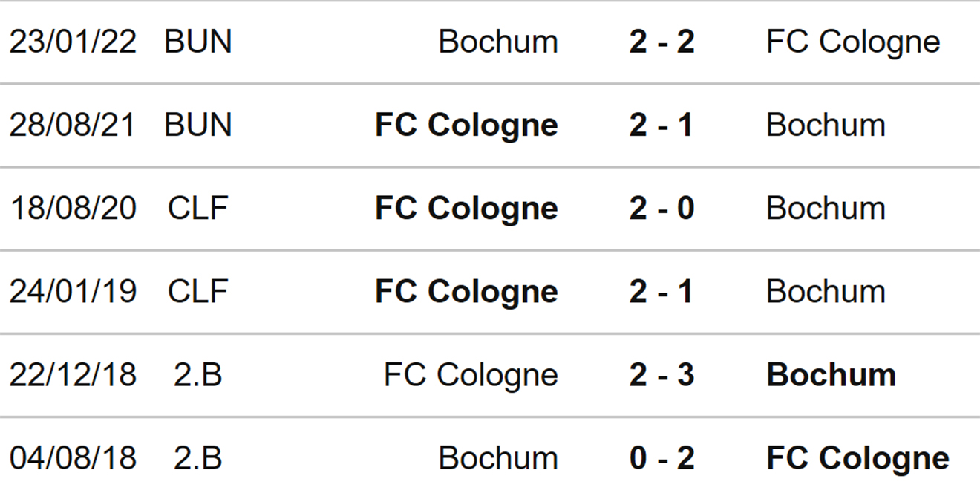The height and width of the screenshot is (499, 980).
Task: Open the 23/01/22 match date
Action: click(73, 42)
